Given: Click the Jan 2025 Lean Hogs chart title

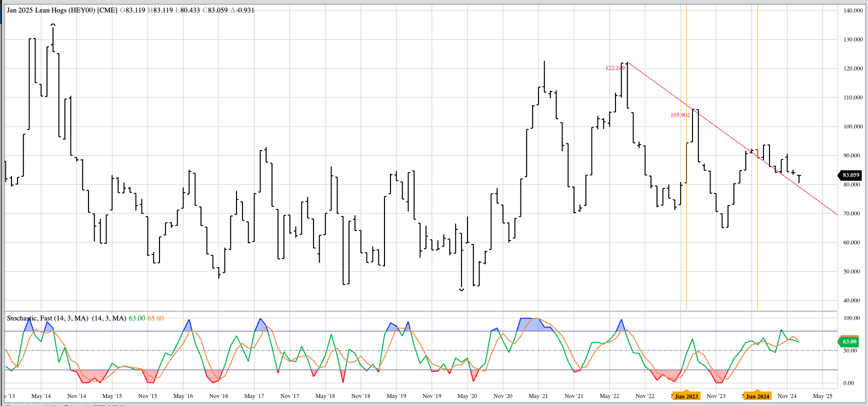Looking at the screenshot, I should click(62, 10).
